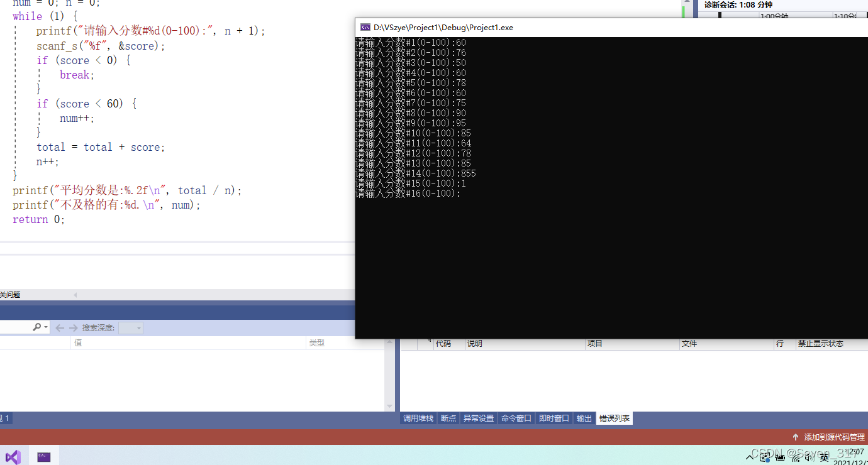Open the search options dropdown arrow beside magnifier
Screen dimensions: 868x465
click(46, 327)
